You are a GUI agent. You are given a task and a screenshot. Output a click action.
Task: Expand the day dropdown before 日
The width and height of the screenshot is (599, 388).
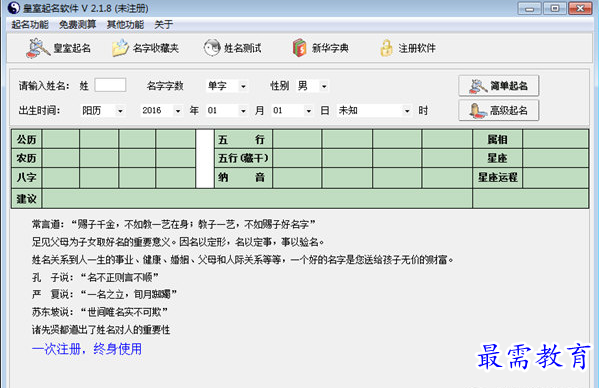coord(308,111)
